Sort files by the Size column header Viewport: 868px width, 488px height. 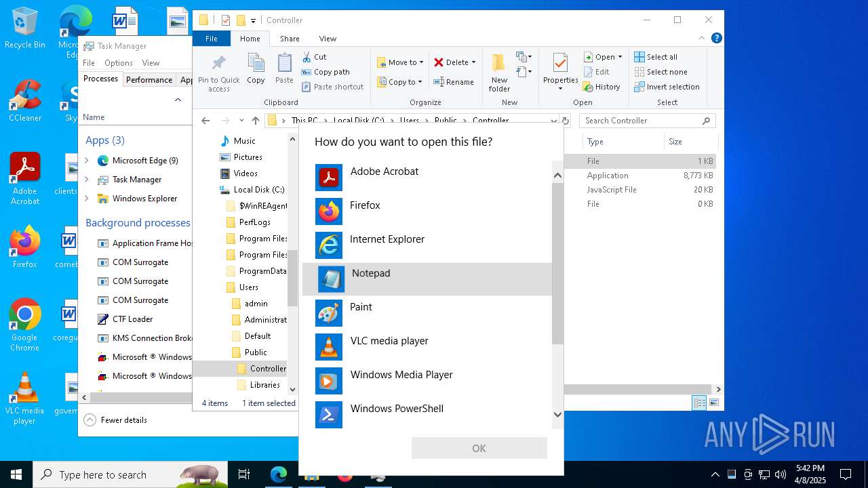click(x=690, y=142)
